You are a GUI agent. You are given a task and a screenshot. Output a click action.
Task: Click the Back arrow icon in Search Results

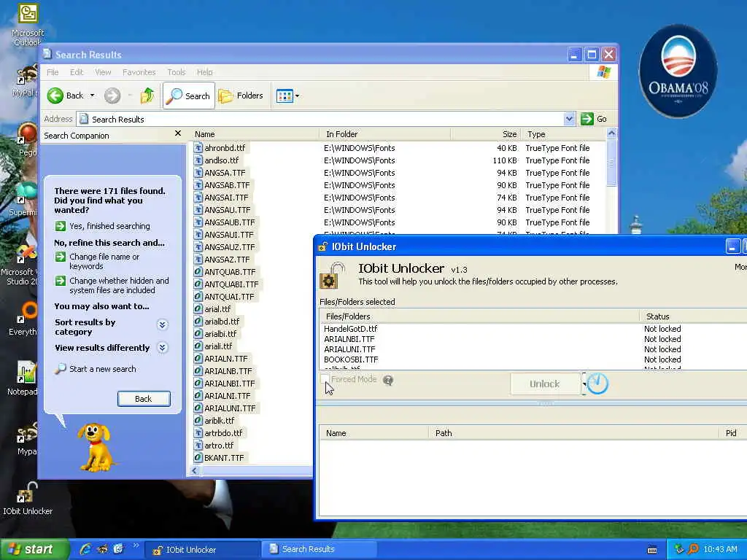tap(55, 96)
